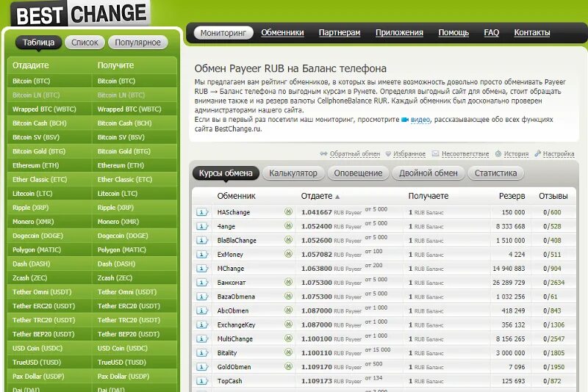Image resolution: width=588 pixels, height=392 pixels.
Task: Click the M badge next to AbcObmen
Action: point(288,310)
